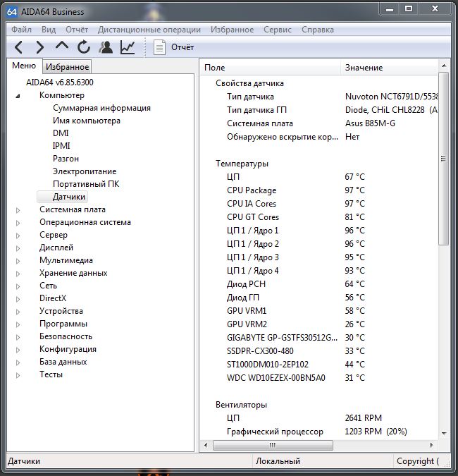Click the AIDA64 title bar logo
458x476 pixels.
(x=12, y=12)
